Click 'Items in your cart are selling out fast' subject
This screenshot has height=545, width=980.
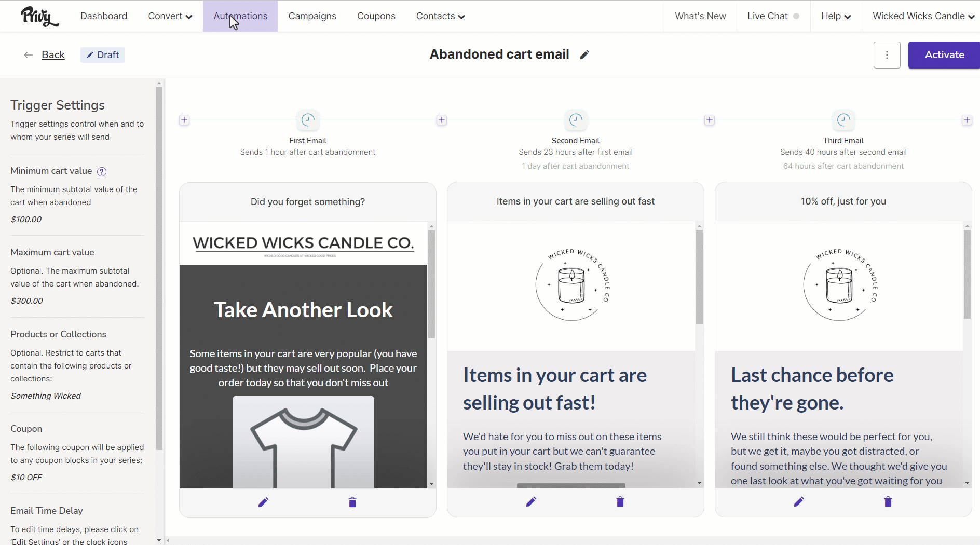[576, 201]
